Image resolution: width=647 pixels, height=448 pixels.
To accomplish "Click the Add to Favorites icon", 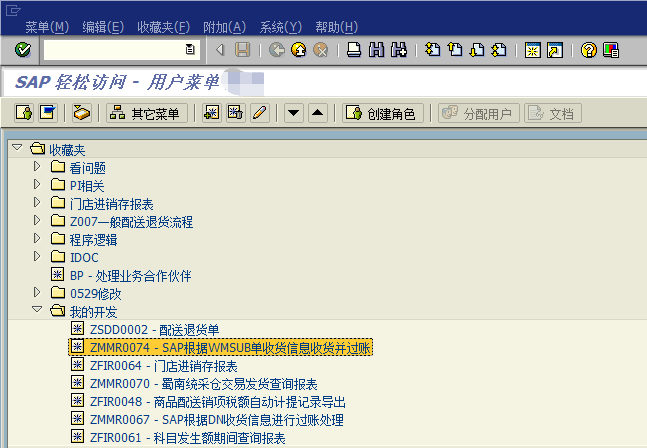I will (212, 113).
